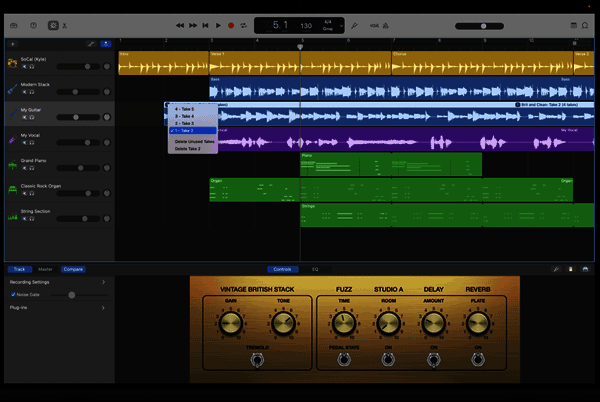This screenshot has width=600, height=402.
Task: Expand the Recording Settings section
Action: tap(104, 282)
